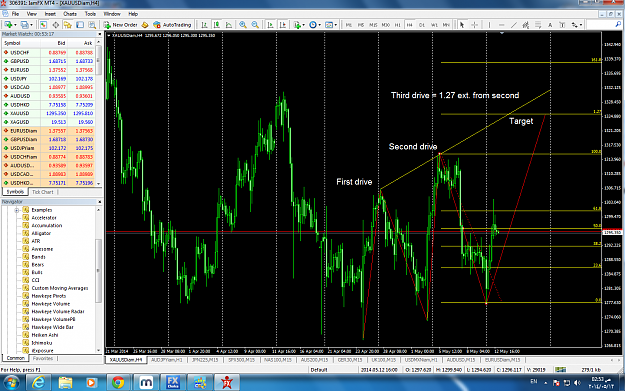This screenshot has width=625, height=391.
Task: Click the Navigator panel scrollbar
Action: pos(99,271)
